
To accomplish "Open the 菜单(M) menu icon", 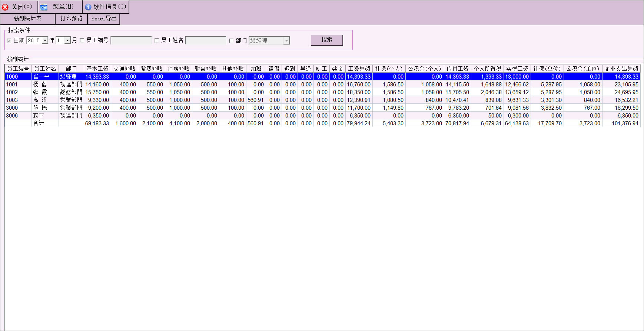I will click(x=44, y=7).
